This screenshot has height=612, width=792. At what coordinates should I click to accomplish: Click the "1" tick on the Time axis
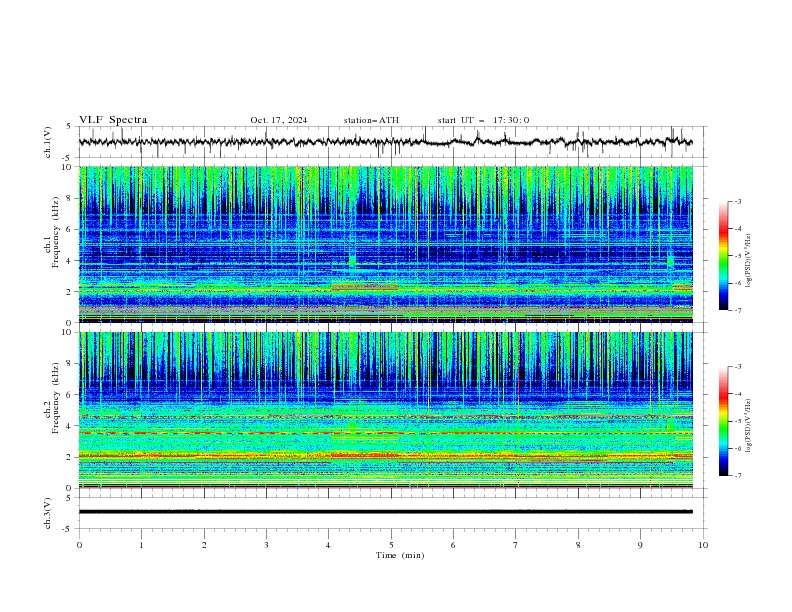(141, 545)
